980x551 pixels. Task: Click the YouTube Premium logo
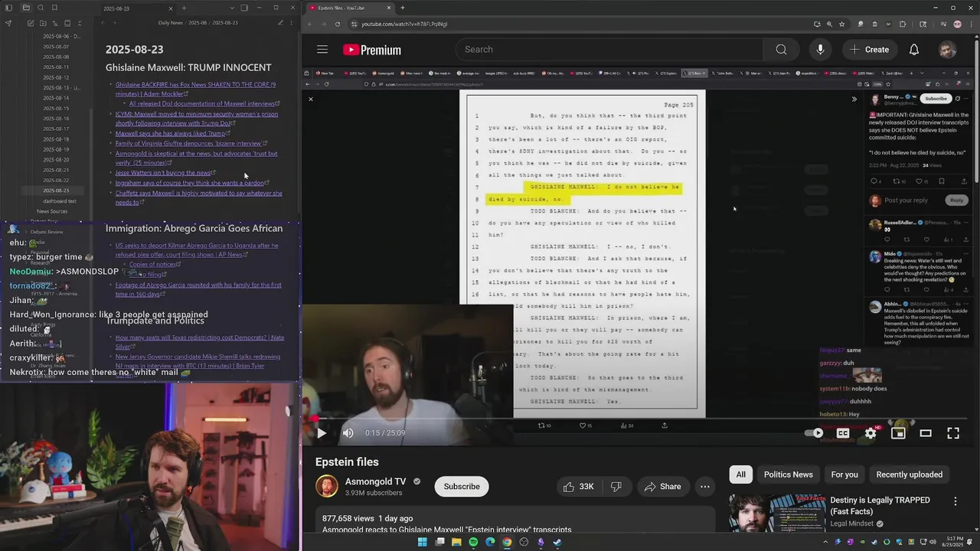click(372, 50)
